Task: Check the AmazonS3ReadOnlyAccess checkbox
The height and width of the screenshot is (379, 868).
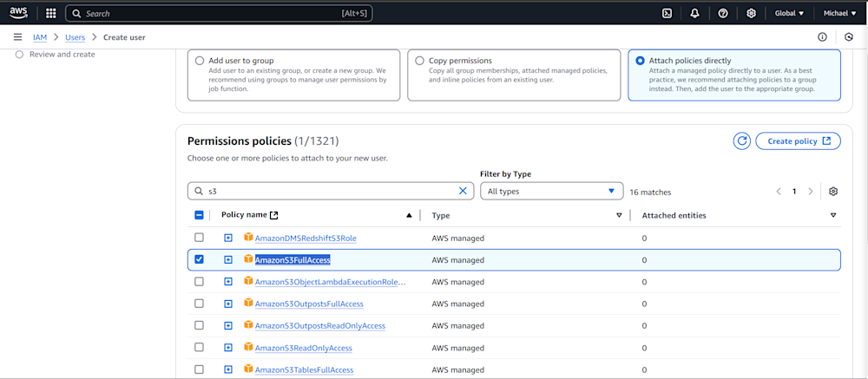Action: pos(200,348)
